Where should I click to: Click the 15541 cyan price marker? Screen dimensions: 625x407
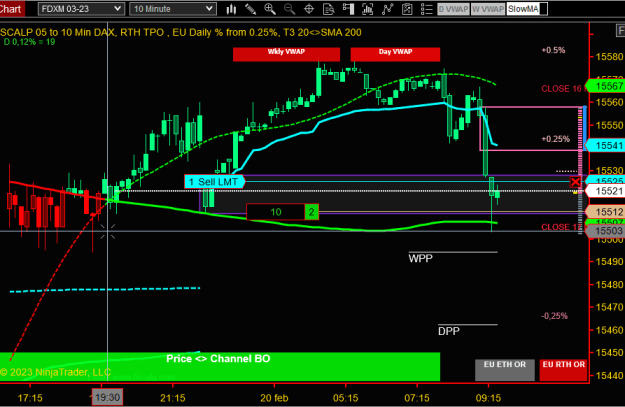point(606,145)
